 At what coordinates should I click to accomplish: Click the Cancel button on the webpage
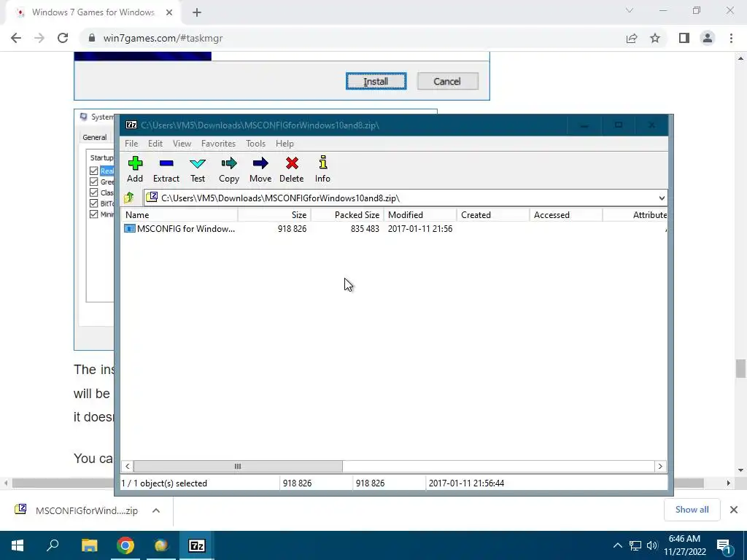click(447, 82)
